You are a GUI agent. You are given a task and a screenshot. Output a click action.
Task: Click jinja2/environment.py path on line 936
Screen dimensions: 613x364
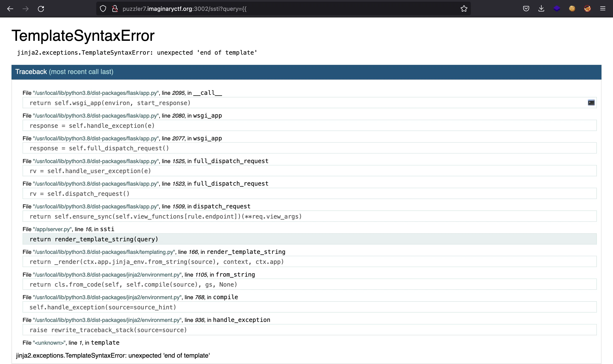tap(107, 320)
